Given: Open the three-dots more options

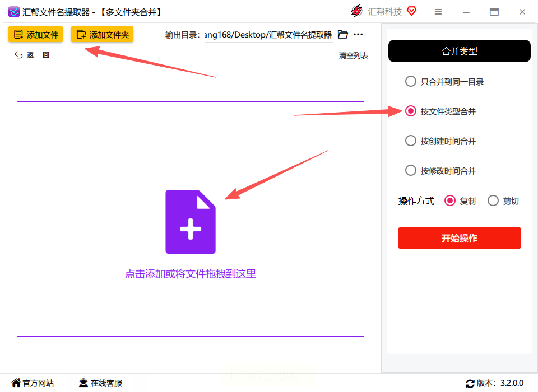Looking at the screenshot, I should pyautogui.click(x=358, y=34).
